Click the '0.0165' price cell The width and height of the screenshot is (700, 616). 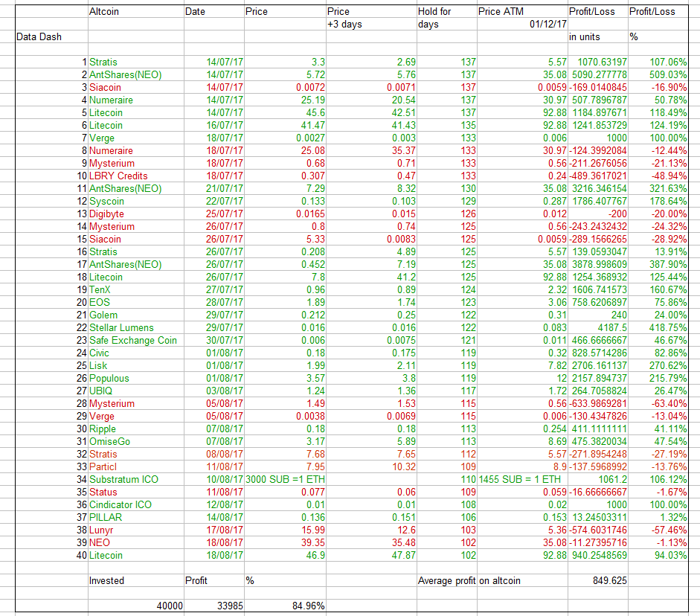(x=285, y=214)
